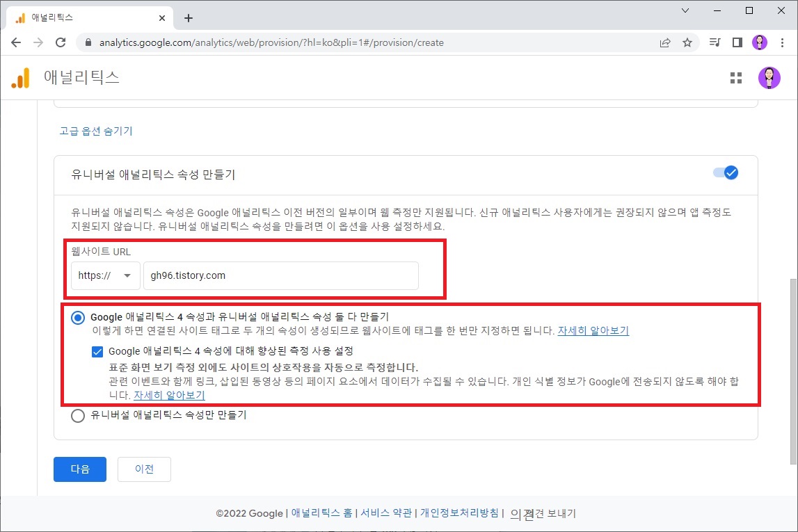Click the address bar URL
Viewport: 798px width, 532px height.
pos(271,42)
